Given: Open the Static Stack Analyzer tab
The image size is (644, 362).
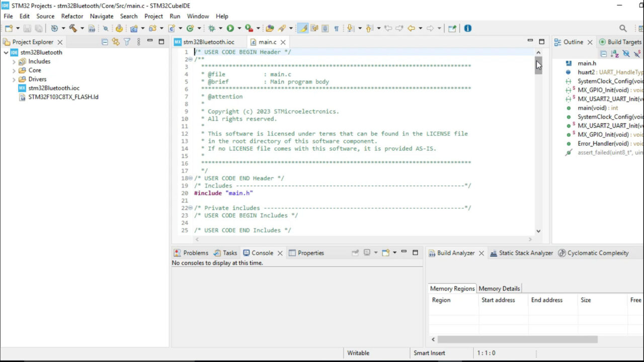Looking at the screenshot, I should 521,253.
